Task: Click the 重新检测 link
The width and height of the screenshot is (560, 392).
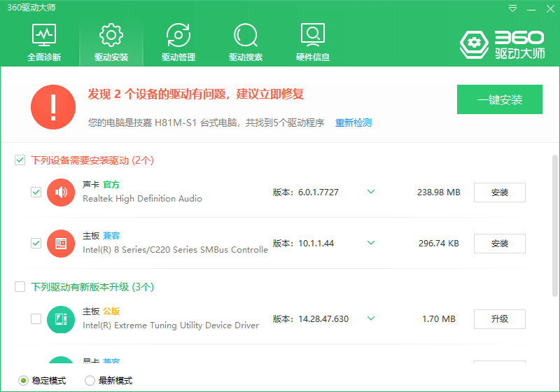Action: (353, 122)
